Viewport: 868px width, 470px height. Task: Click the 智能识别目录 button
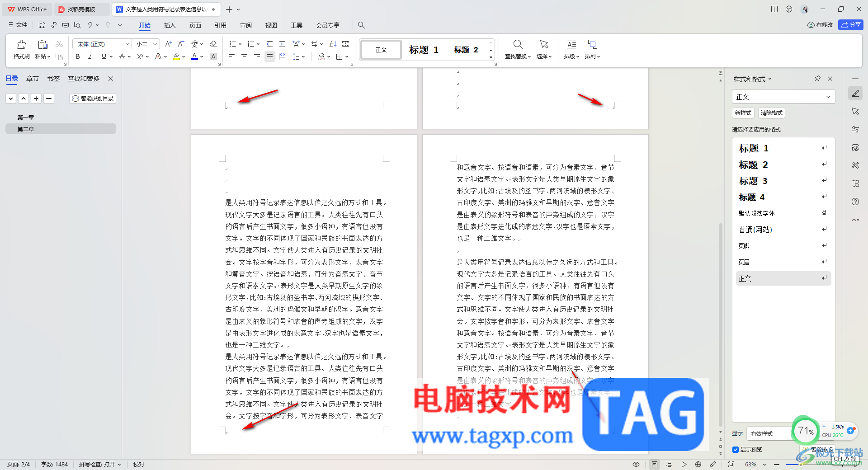(93, 98)
